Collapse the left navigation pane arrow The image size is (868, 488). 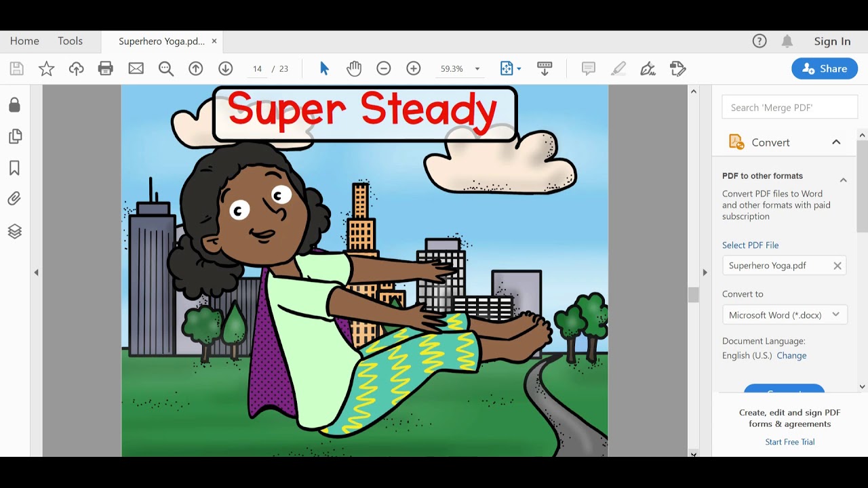37,272
